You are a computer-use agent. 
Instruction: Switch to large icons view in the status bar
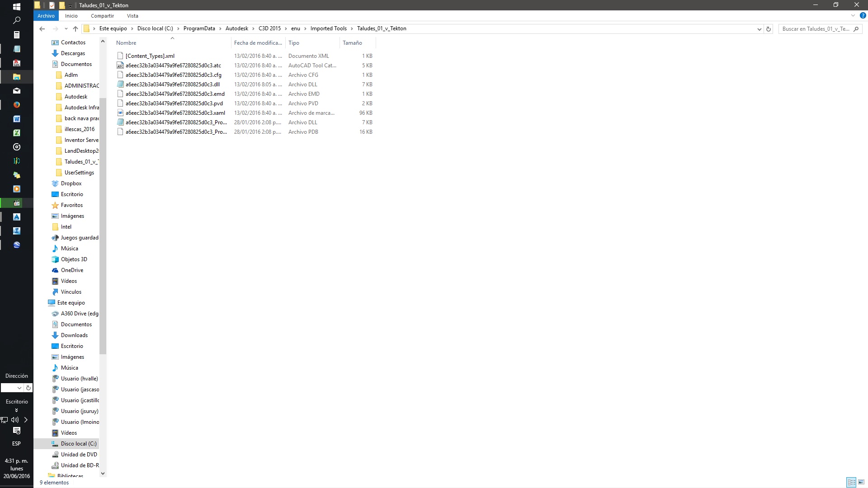tap(861, 482)
